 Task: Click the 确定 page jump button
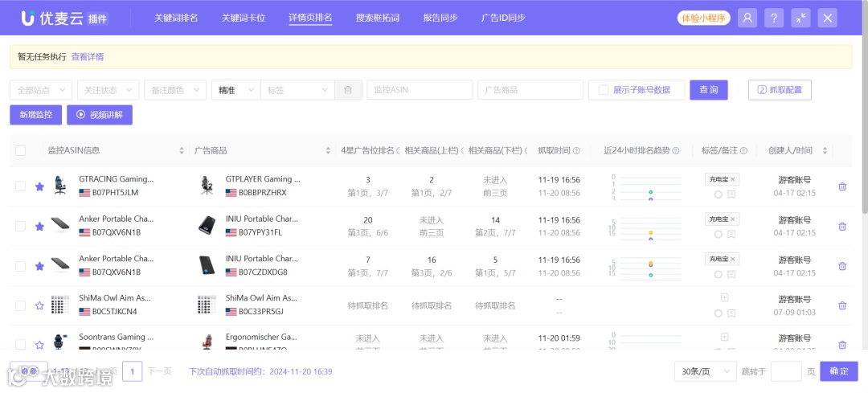click(x=838, y=371)
